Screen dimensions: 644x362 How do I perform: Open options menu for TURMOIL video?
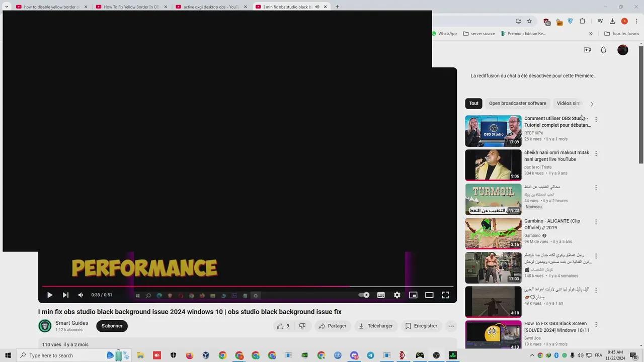pyautogui.click(x=596, y=188)
